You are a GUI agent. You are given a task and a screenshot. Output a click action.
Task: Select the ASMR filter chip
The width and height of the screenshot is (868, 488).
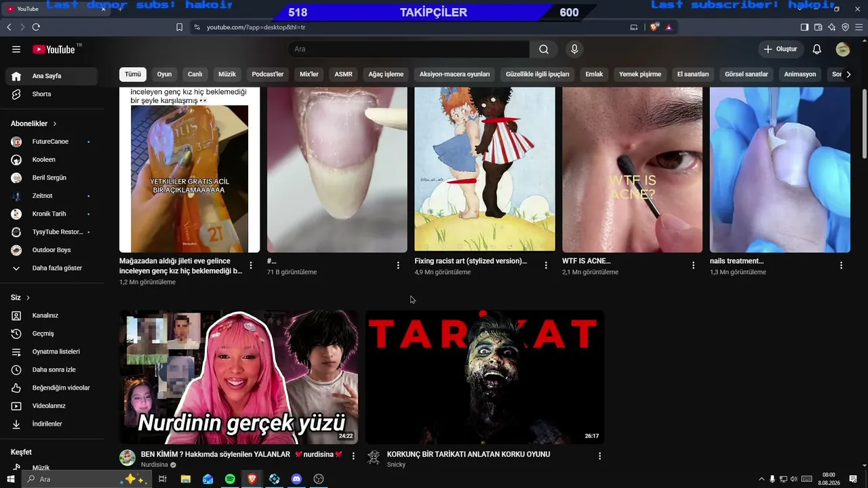[x=344, y=75]
